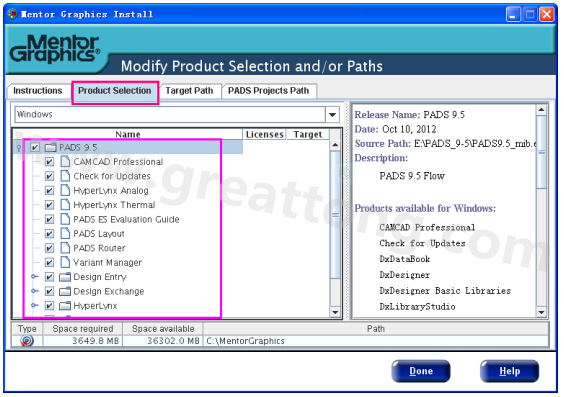Click the Mentor Graphics title bar icon

pyautogui.click(x=13, y=14)
